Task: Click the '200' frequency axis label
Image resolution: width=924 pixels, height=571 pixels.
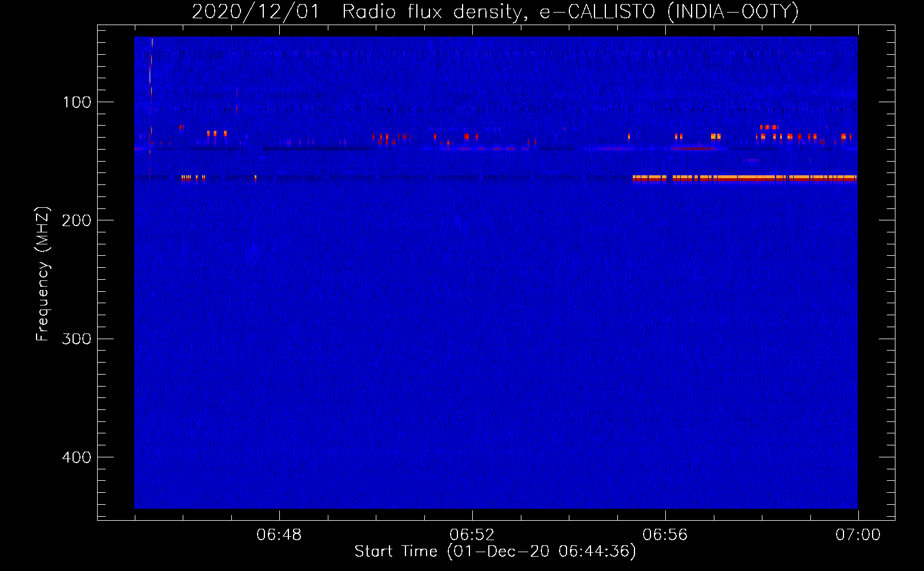Action: pos(77,220)
